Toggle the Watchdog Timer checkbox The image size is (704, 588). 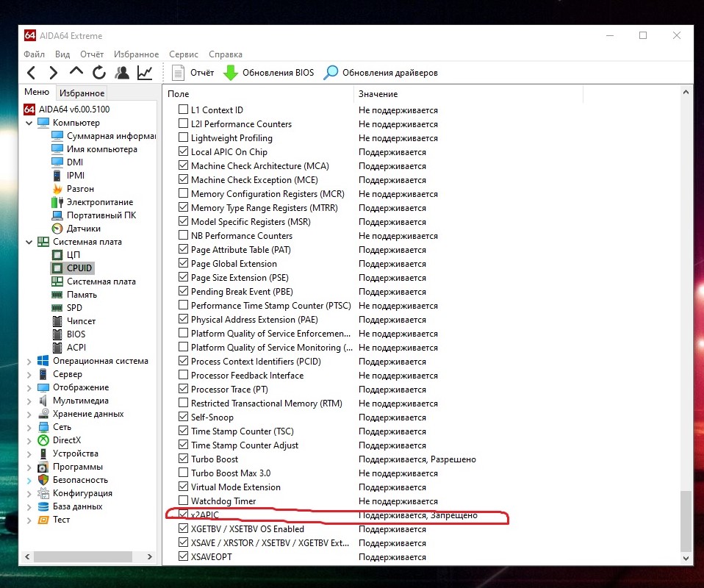[183, 500]
